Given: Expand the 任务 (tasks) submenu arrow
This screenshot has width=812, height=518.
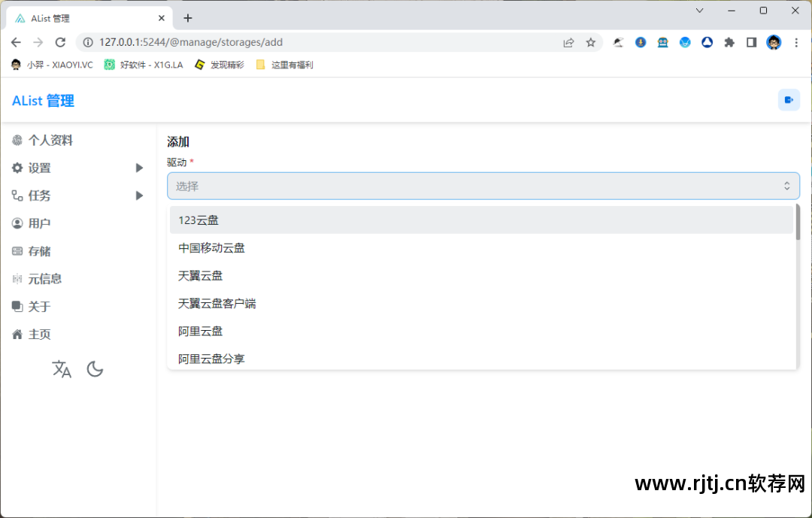Looking at the screenshot, I should click(x=139, y=195).
